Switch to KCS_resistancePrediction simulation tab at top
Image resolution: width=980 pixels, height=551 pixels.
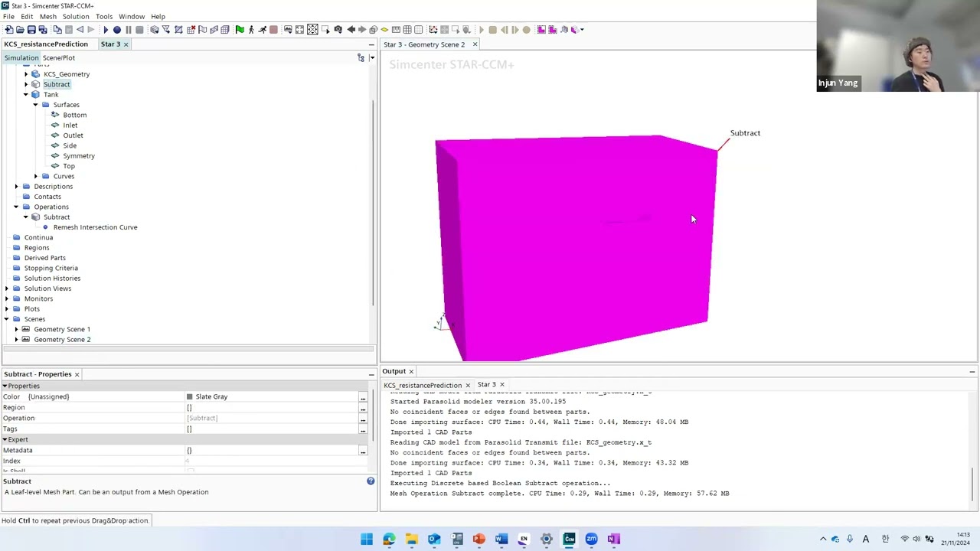click(46, 44)
